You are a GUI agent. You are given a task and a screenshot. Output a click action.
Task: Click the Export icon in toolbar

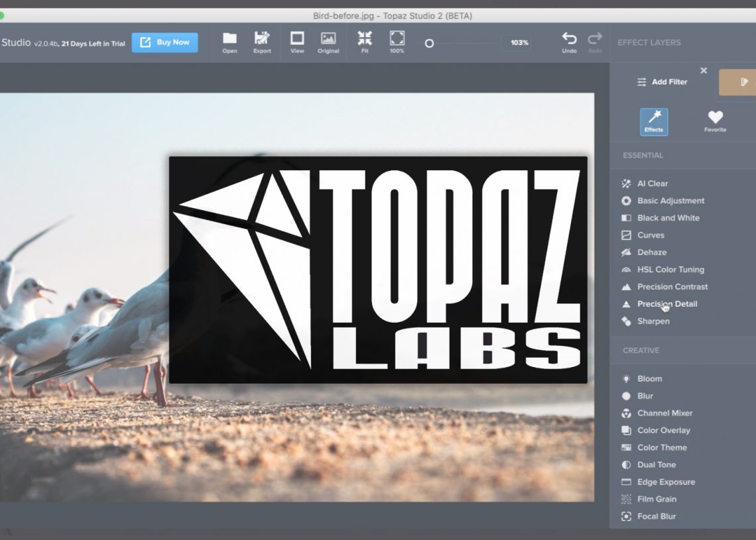(262, 38)
